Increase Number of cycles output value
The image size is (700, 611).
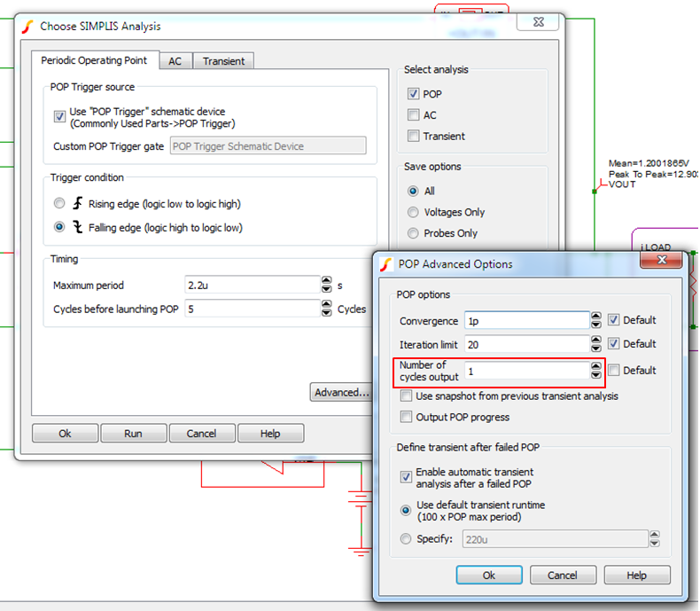(x=596, y=366)
